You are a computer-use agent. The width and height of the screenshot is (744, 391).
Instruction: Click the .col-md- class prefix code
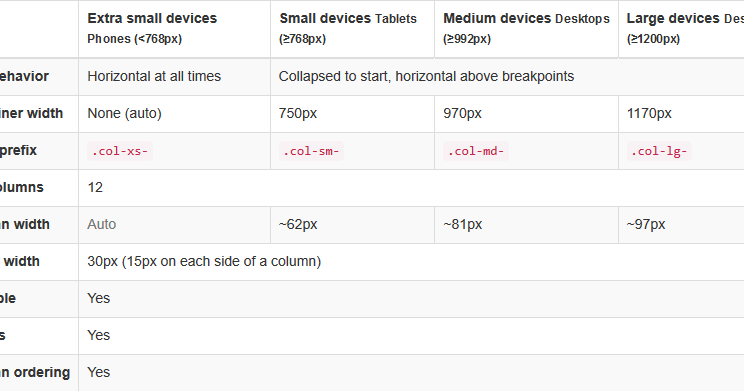pyautogui.click(x=476, y=151)
